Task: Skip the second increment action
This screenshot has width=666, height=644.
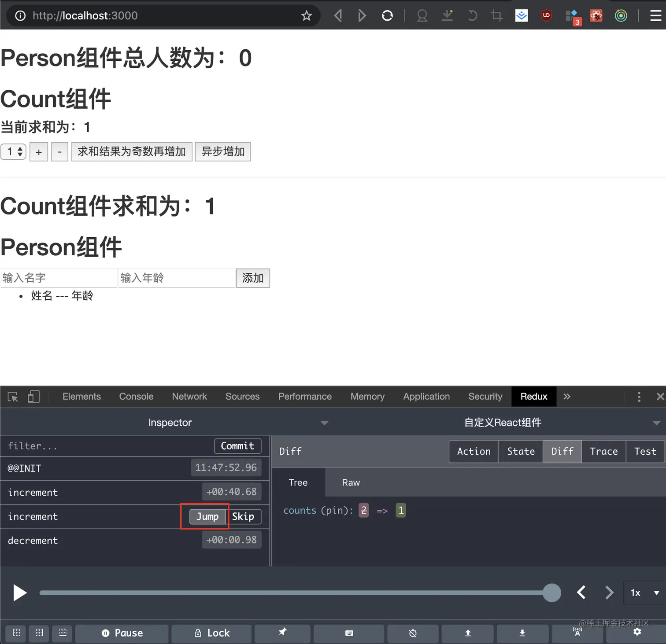Action: pos(243,516)
